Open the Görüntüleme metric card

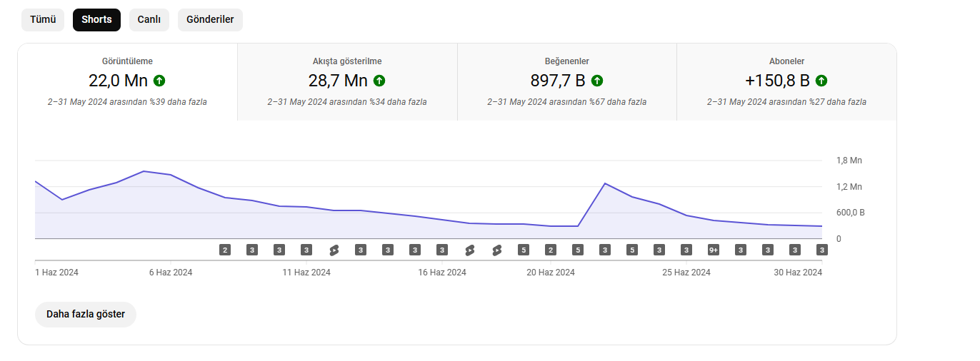point(128,82)
